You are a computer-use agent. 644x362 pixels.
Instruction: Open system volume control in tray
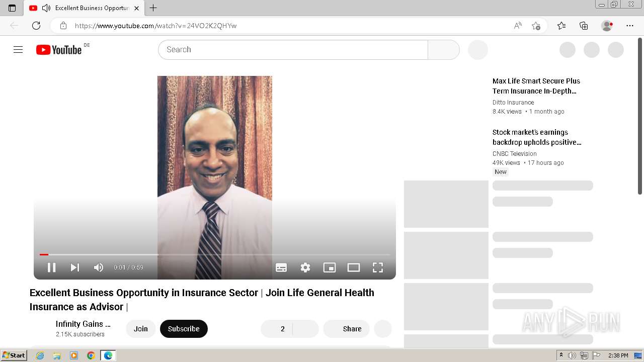tap(572, 355)
